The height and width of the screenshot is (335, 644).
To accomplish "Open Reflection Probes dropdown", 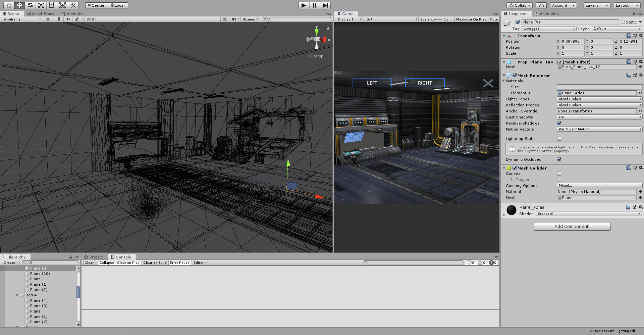I will pyautogui.click(x=599, y=105).
